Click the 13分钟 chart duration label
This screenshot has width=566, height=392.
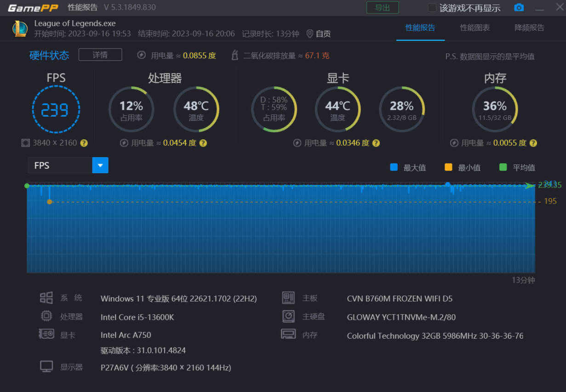tap(524, 280)
